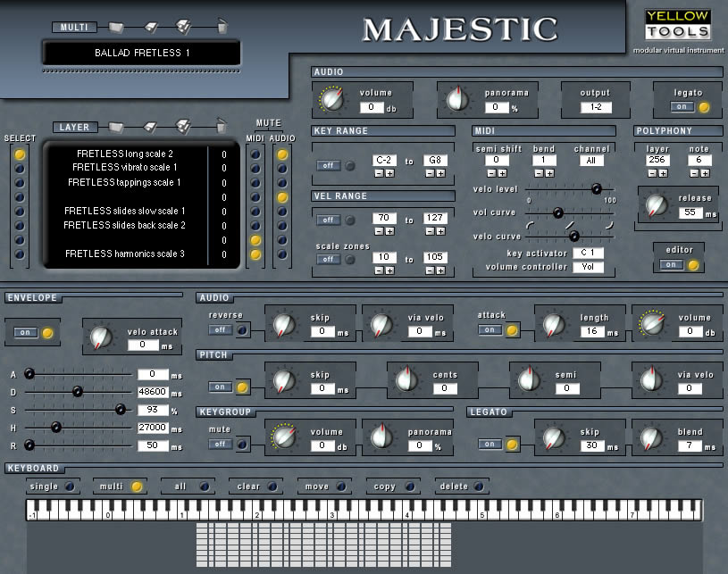Open the output 1-2 selector
Screen dimensions: 728x574
pyautogui.click(x=596, y=107)
